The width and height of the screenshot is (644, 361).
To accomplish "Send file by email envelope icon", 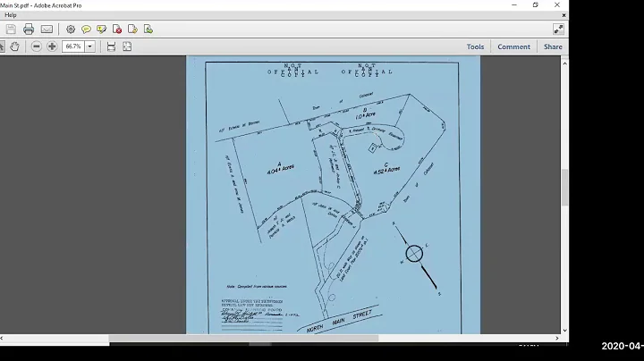I will pyautogui.click(x=47, y=29).
